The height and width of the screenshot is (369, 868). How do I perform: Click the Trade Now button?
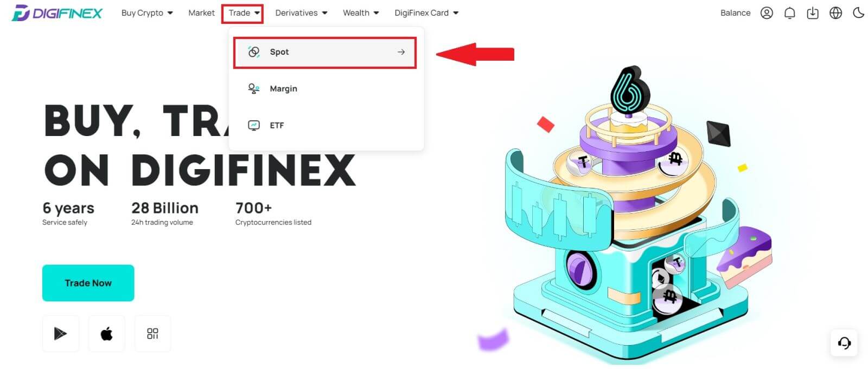[x=88, y=283]
